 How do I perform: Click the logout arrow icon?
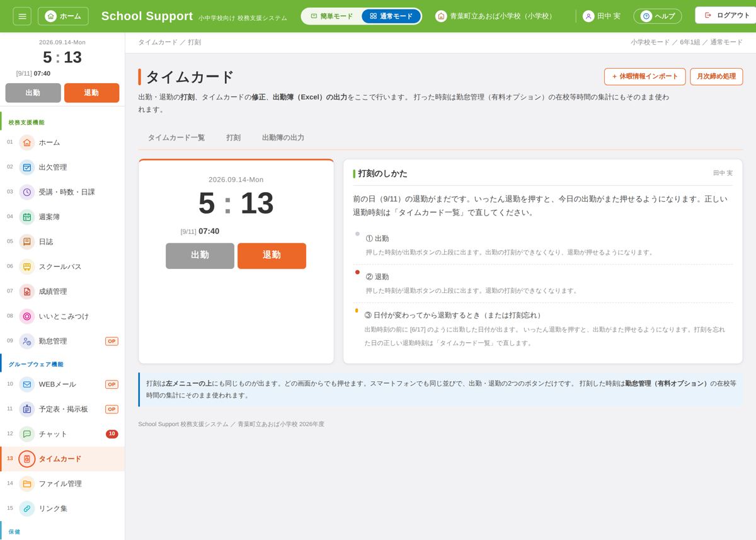(x=708, y=15)
